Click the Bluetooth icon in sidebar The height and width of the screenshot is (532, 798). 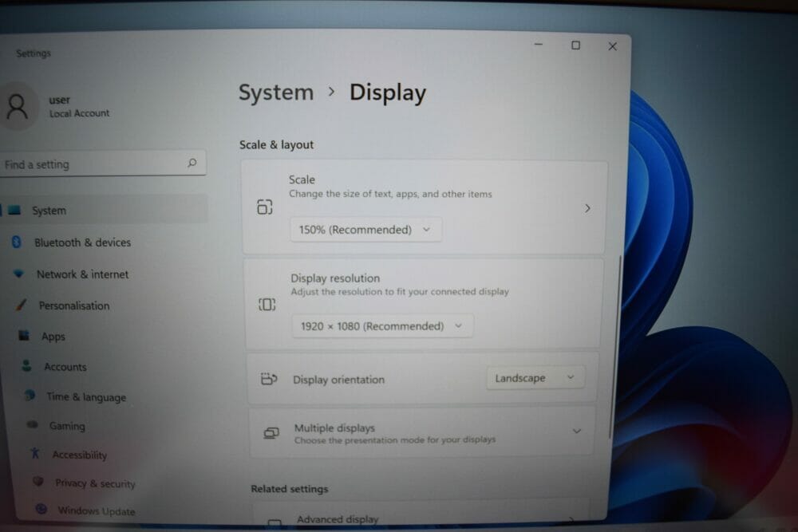click(16, 242)
